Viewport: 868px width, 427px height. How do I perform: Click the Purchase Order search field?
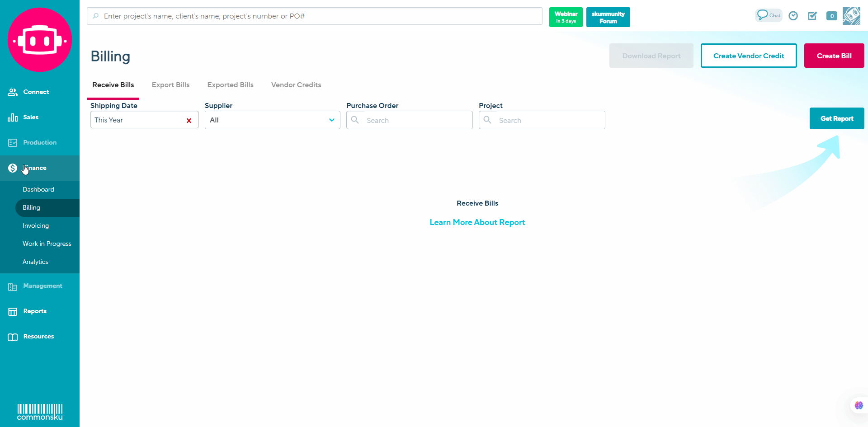pyautogui.click(x=416, y=120)
